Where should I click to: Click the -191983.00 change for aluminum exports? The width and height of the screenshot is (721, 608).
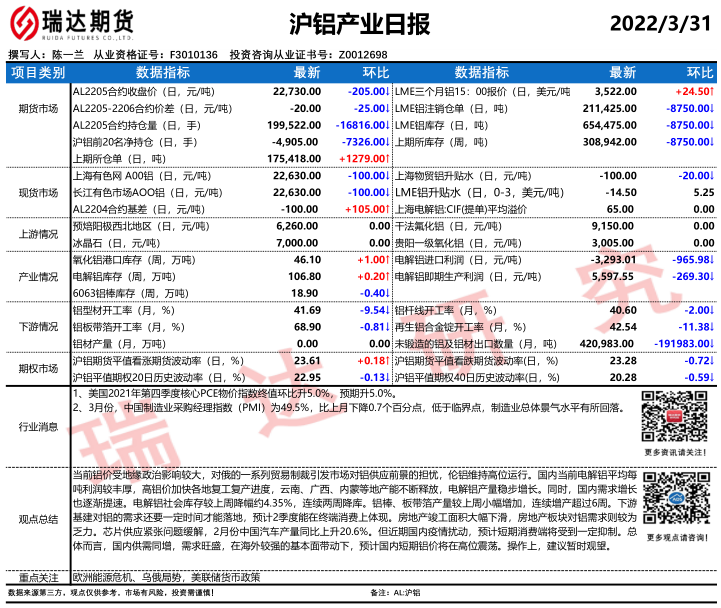click(x=679, y=344)
